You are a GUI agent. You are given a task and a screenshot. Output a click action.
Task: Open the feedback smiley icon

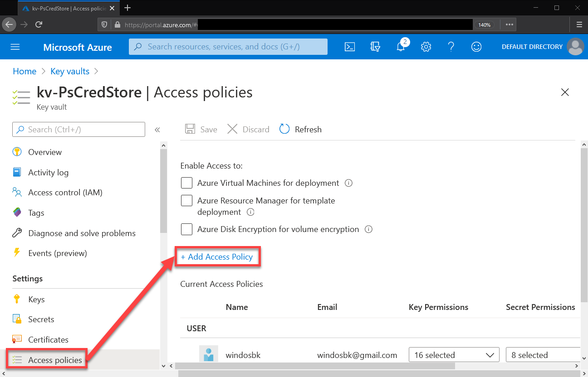click(476, 47)
